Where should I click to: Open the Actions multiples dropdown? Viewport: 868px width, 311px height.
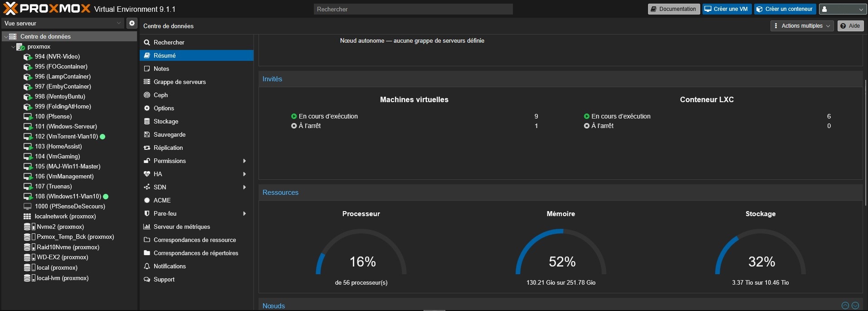802,26
